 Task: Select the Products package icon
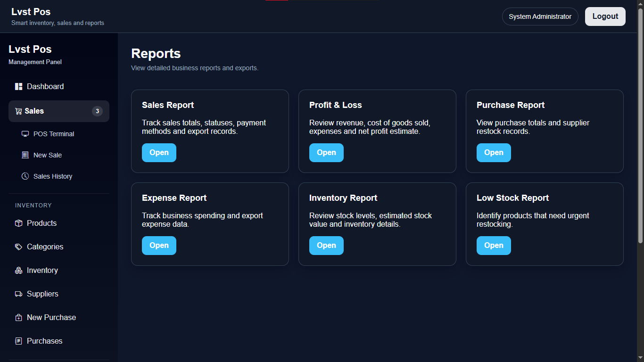[18, 223]
